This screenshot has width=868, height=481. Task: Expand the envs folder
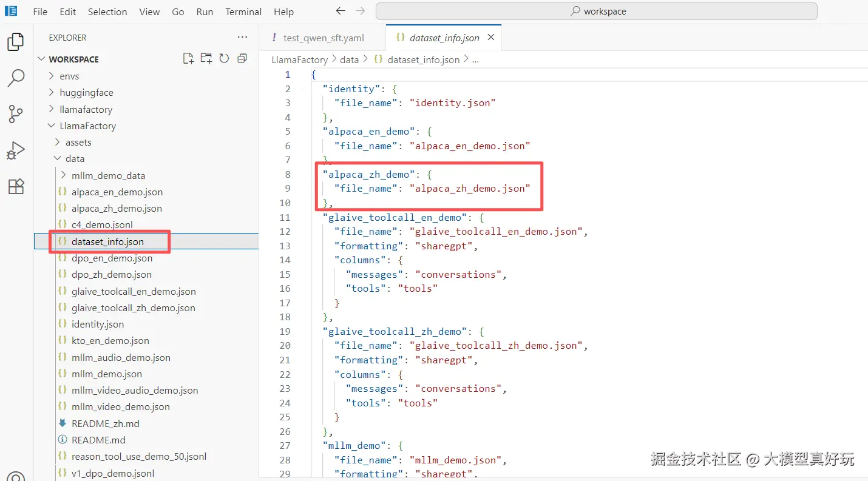click(69, 76)
